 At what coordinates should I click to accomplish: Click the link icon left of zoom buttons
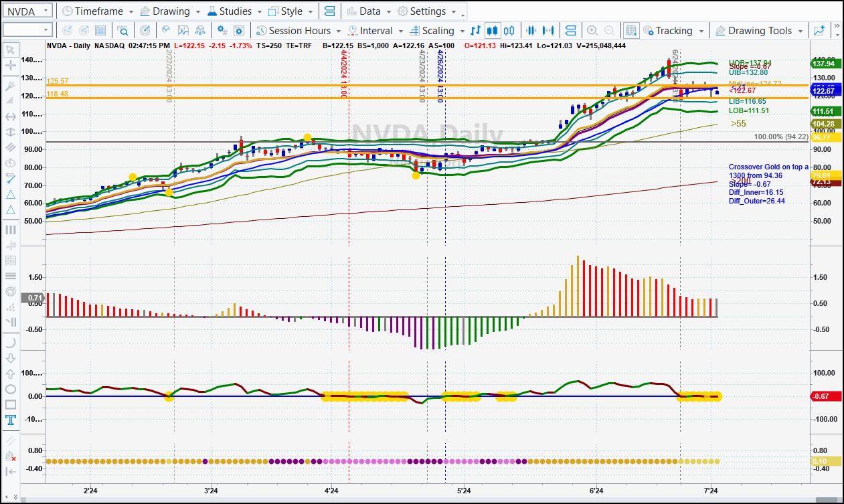(570, 30)
